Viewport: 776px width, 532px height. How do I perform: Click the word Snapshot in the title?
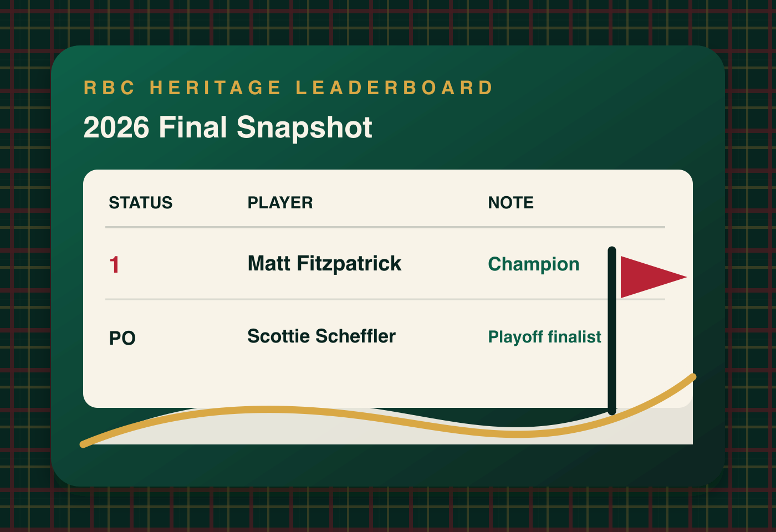point(304,127)
